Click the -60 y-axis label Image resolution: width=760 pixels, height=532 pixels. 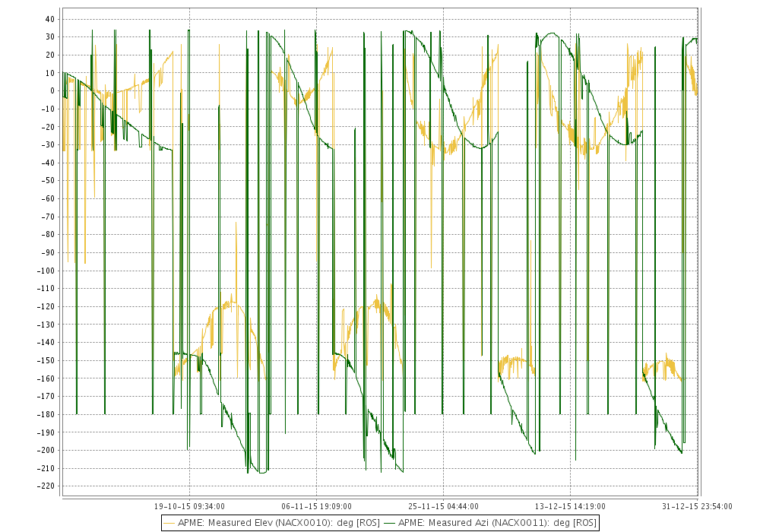tap(48, 198)
